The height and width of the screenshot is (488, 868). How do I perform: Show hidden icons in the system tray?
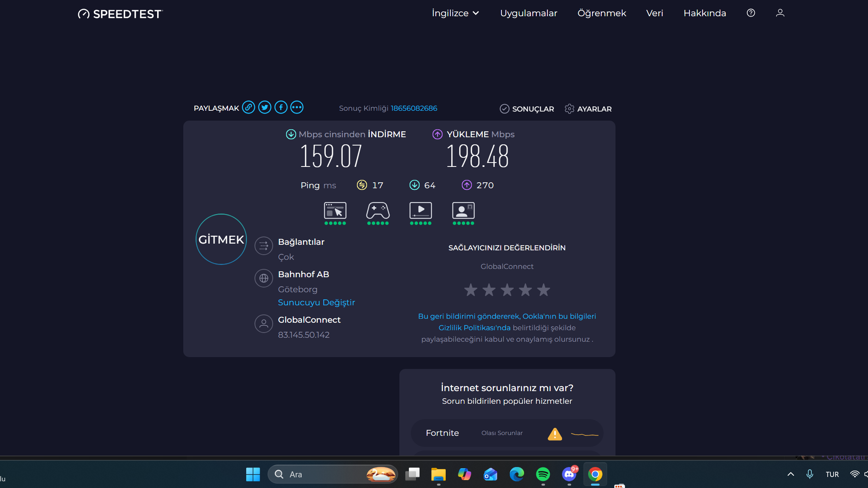(791, 474)
